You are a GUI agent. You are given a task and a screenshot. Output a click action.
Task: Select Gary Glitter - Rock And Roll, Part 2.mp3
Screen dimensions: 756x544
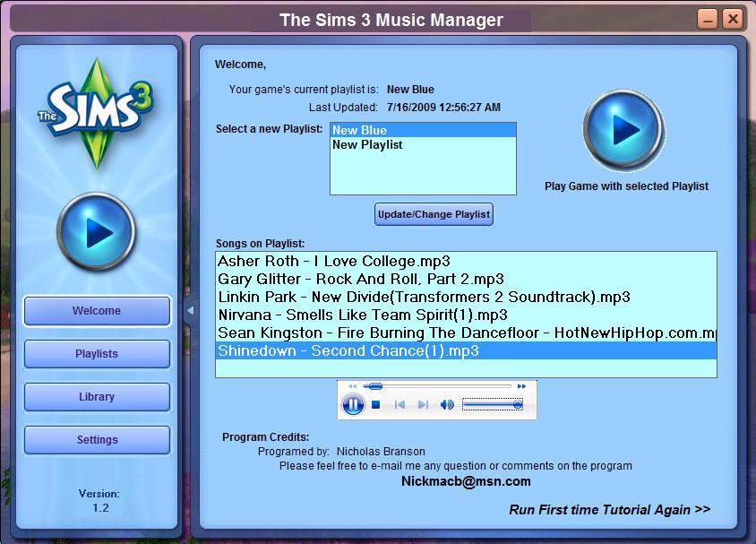point(466,279)
